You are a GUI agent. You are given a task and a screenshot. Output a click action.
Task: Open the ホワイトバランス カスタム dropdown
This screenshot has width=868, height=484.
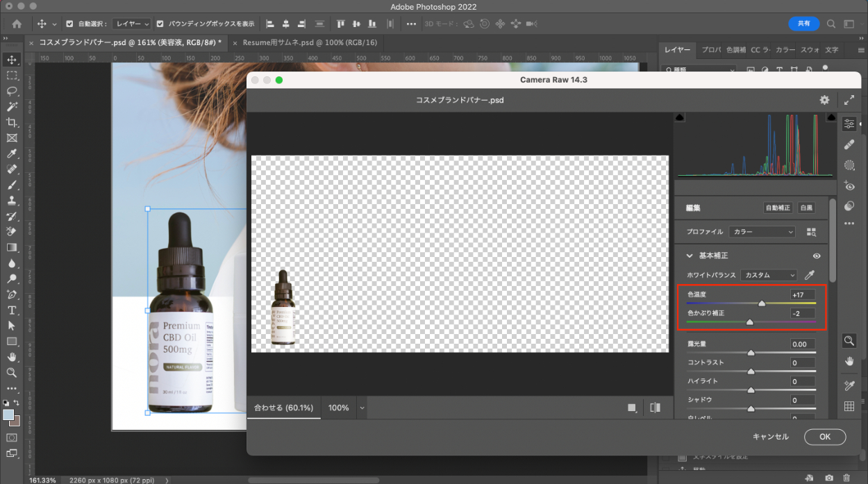(769, 275)
